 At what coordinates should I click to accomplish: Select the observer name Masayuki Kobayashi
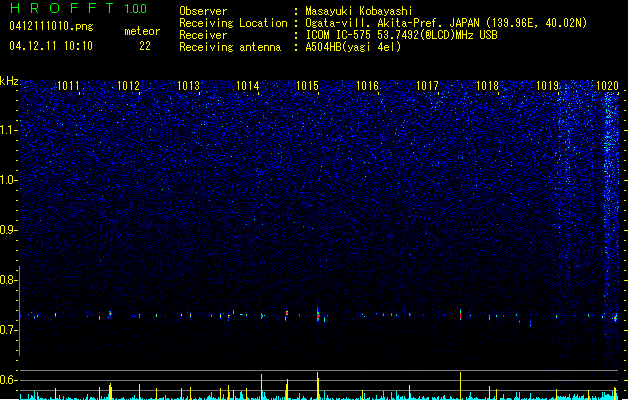coord(359,11)
